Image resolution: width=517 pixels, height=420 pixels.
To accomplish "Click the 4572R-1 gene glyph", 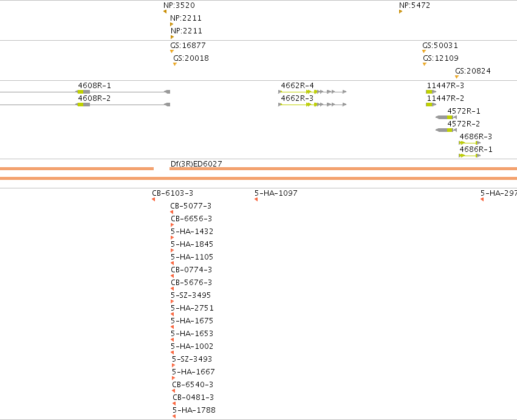I will 446,117.
